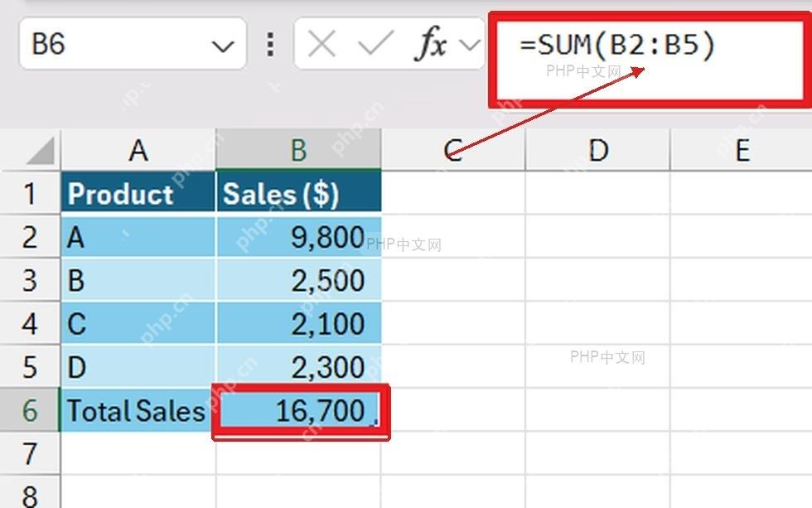The image size is (812, 508).
Task: Click into the formula bar =SUM(B2:B5)
Action: point(650,60)
